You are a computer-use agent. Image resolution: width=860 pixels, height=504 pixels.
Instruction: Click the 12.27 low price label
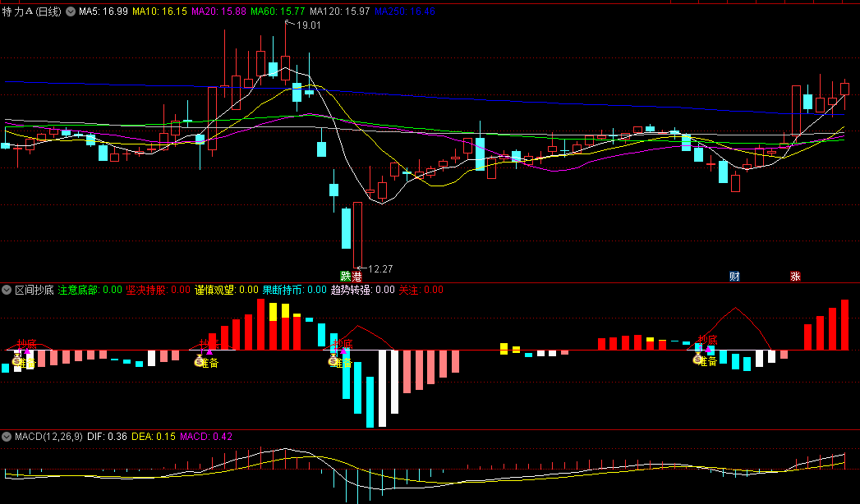pos(380,269)
